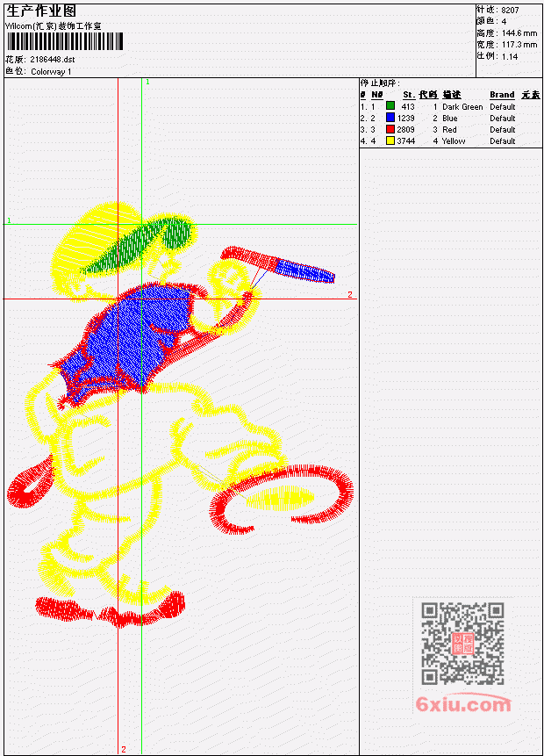Screen dimensions: 544x756
Task: Click green guide label '1' above the design
Action: point(147,83)
